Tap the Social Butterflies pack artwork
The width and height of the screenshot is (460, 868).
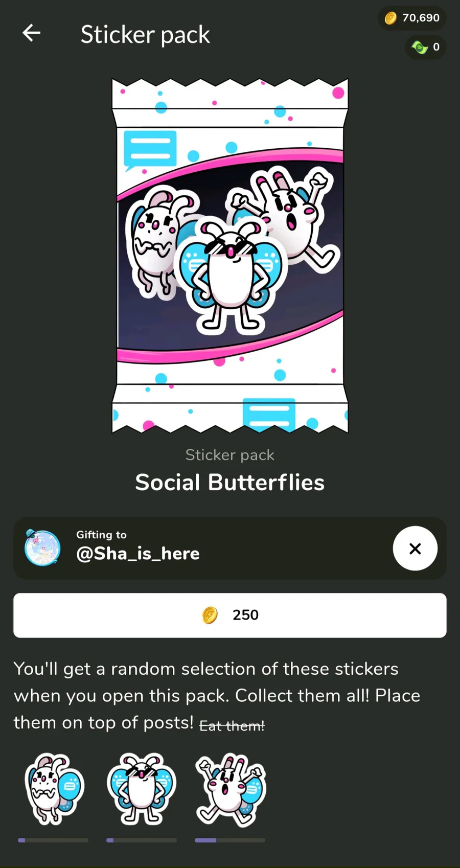click(230, 256)
